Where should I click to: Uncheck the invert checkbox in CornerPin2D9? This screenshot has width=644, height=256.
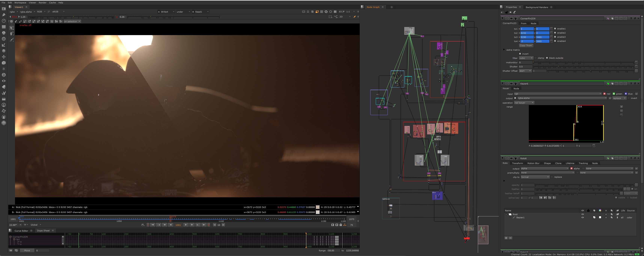[x=520, y=54]
